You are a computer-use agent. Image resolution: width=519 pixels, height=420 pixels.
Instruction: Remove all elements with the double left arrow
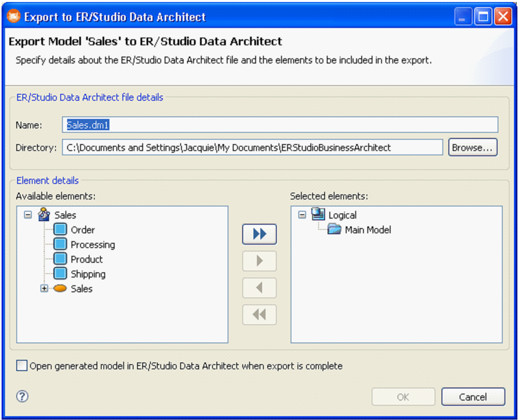point(259,314)
